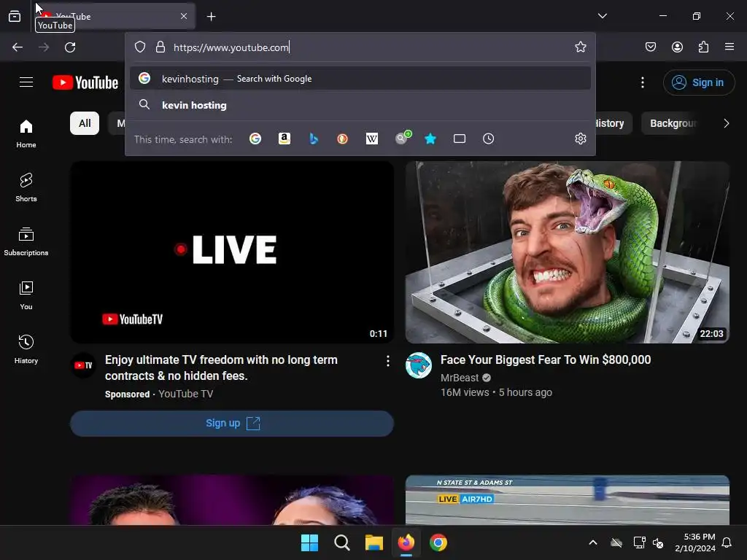Click the Sign up button
The height and width of the screenshot is (560, 747).
[x=232, y=424]
